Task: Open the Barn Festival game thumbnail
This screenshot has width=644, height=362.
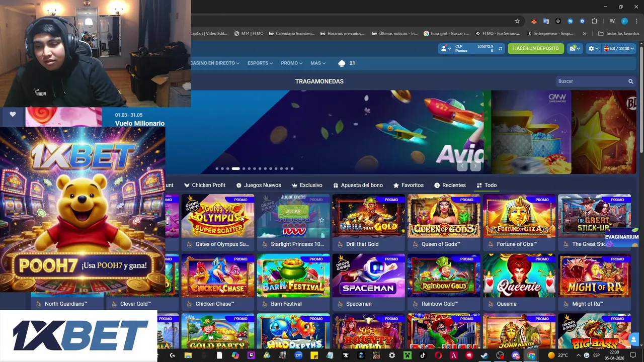Action: point(293,276)
